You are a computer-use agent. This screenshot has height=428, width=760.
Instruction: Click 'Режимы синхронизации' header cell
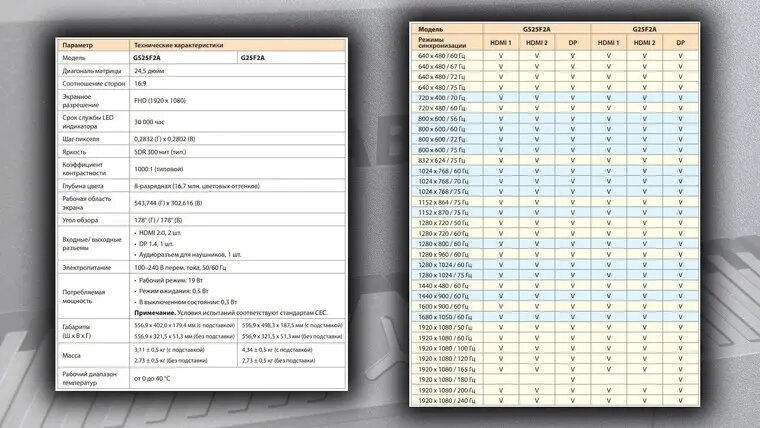pos(446,42)
